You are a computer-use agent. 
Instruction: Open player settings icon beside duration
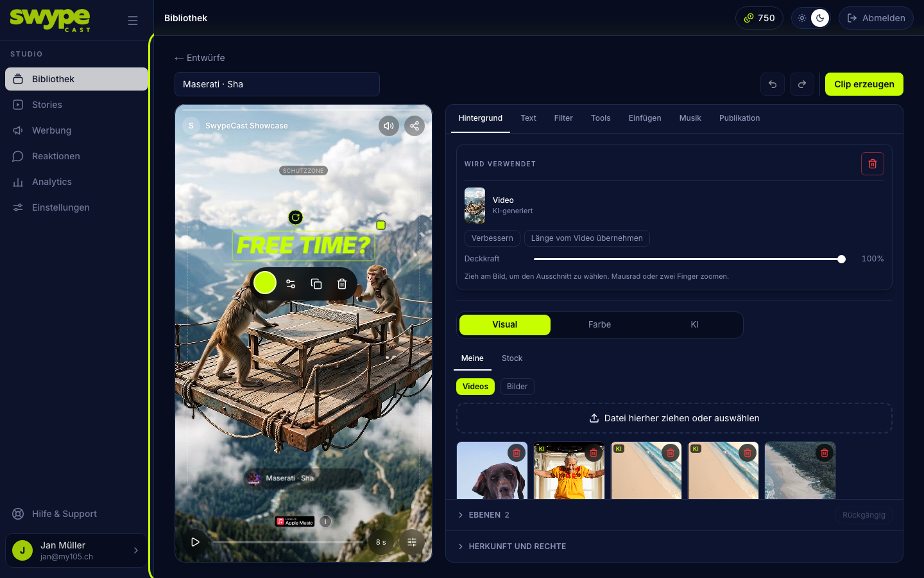coord(412,542)
